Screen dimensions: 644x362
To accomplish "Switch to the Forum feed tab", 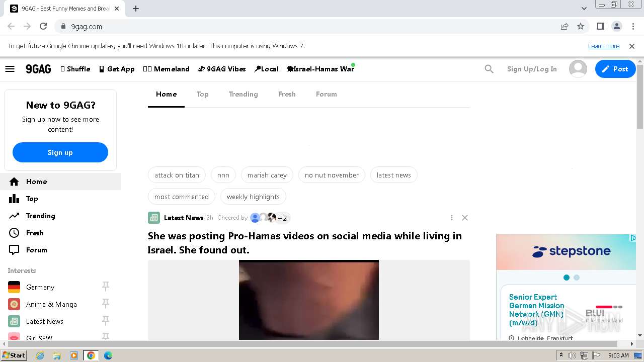I will 326,94.
